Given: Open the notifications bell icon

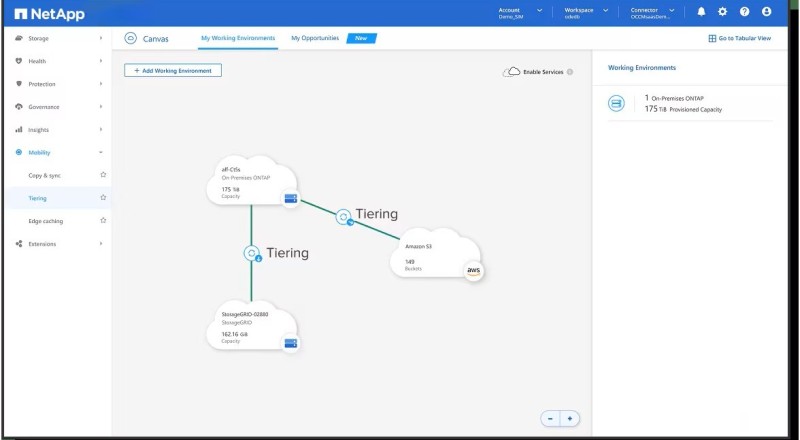Looking at the screenshot, I should click(x=701, y=12).
